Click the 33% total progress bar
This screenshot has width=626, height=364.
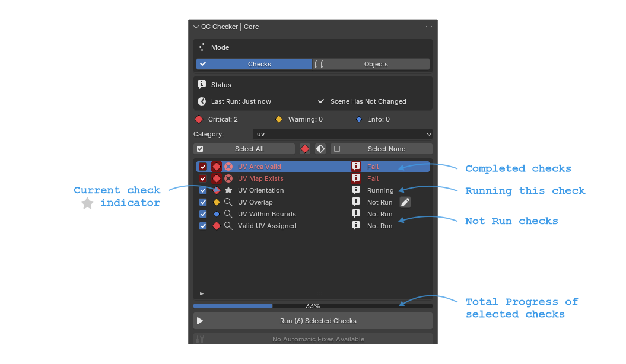coord(313,306)
